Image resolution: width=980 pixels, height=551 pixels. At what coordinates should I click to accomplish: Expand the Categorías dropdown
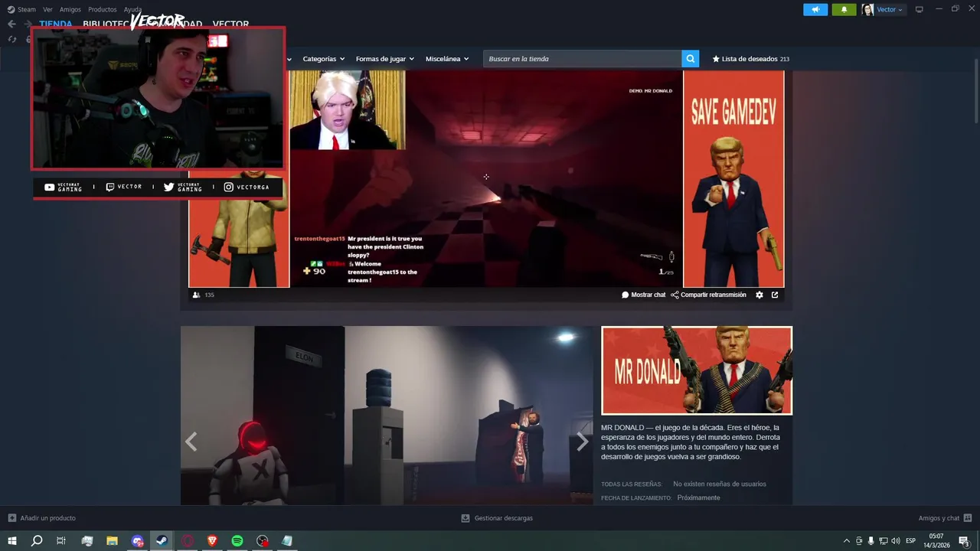(323, 59)
